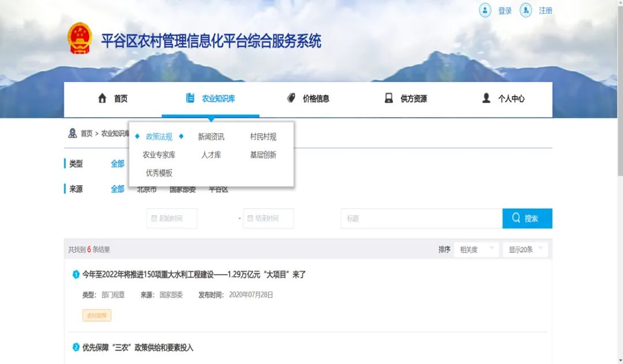Click the home house icon in navigation
The width and height of the screenshot is (623, 364).
[x=103, y=98]
